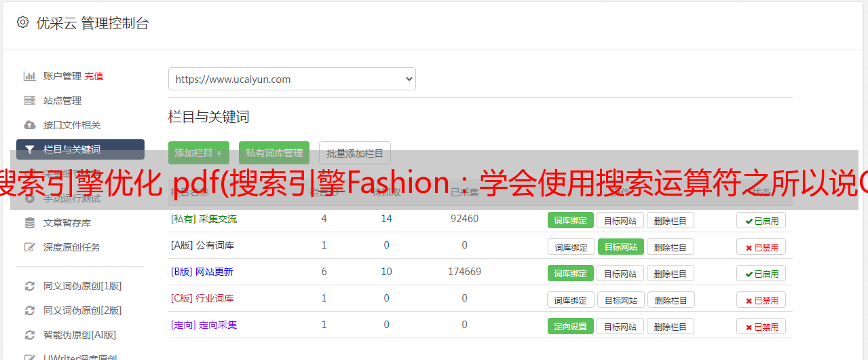The width and height of the screenshot is (868, 360).
Task: Open the [A版] 公有词库 column link
Action: coord(202,245)
